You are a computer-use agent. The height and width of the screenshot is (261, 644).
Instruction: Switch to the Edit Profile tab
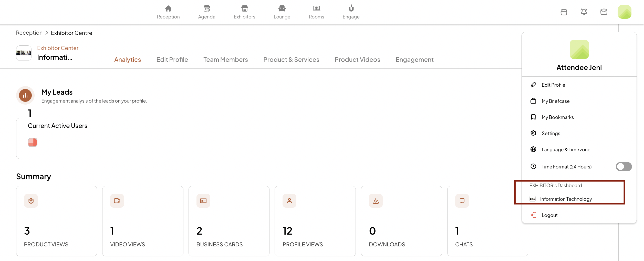click(172, 59)
